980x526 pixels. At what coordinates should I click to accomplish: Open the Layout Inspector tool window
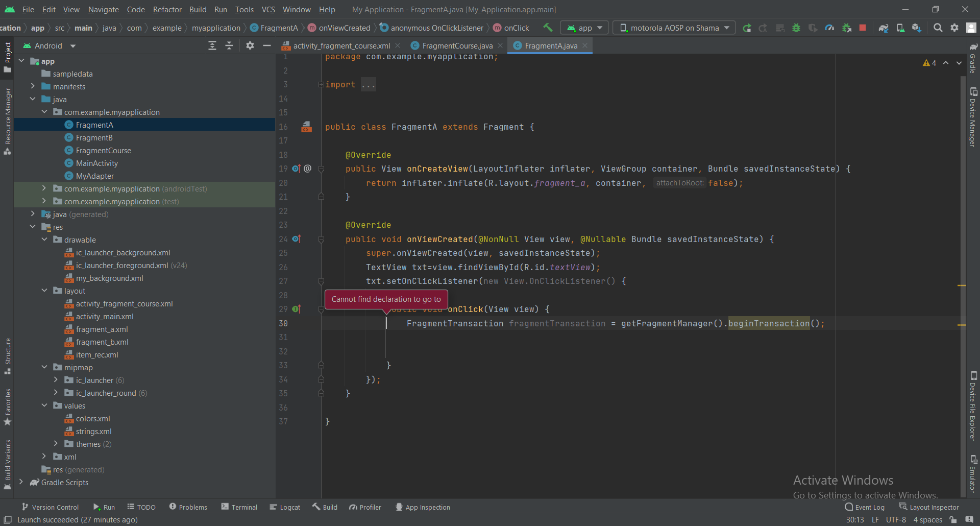[929, 507]
